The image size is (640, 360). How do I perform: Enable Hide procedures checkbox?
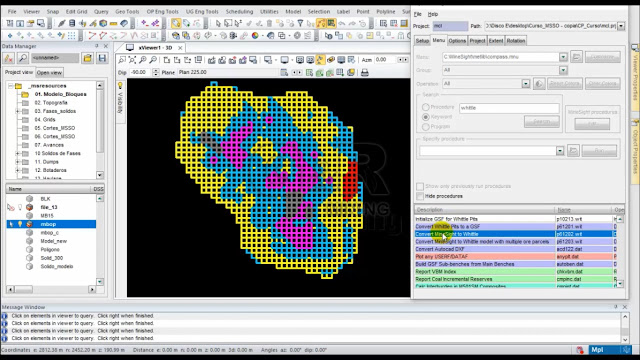click(420, 196)
